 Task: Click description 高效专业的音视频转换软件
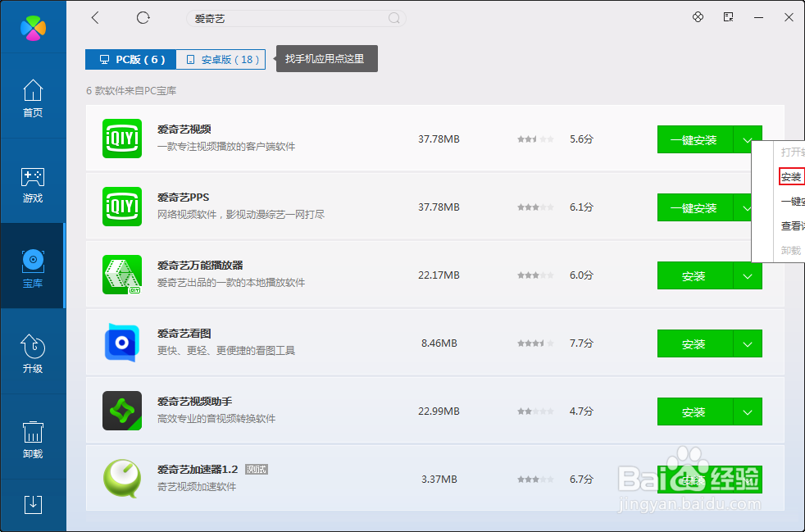(x=216, y=419)
